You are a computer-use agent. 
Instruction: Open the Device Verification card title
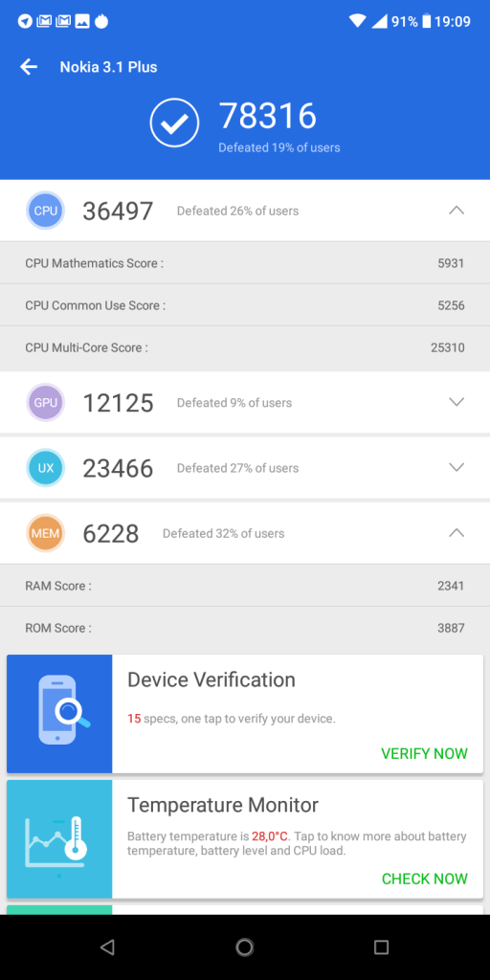(212, 680)
